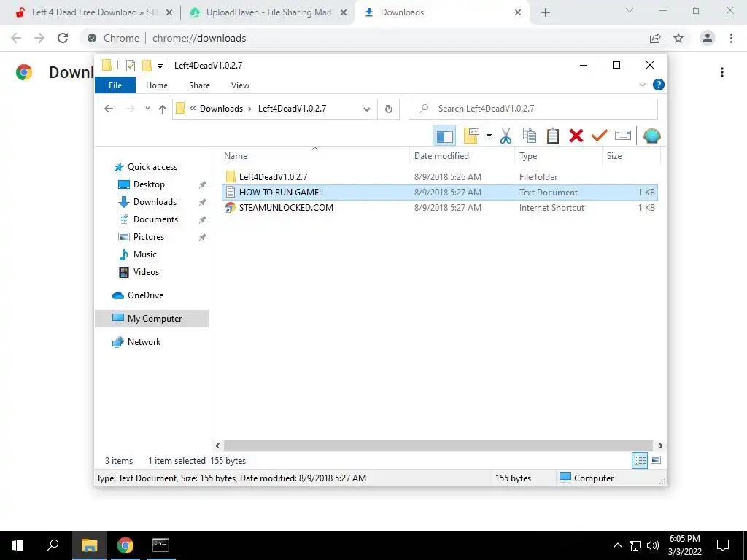Click the Cut scissors icon
The height and width of the screenshot is (560, 747).
[506, 136]
